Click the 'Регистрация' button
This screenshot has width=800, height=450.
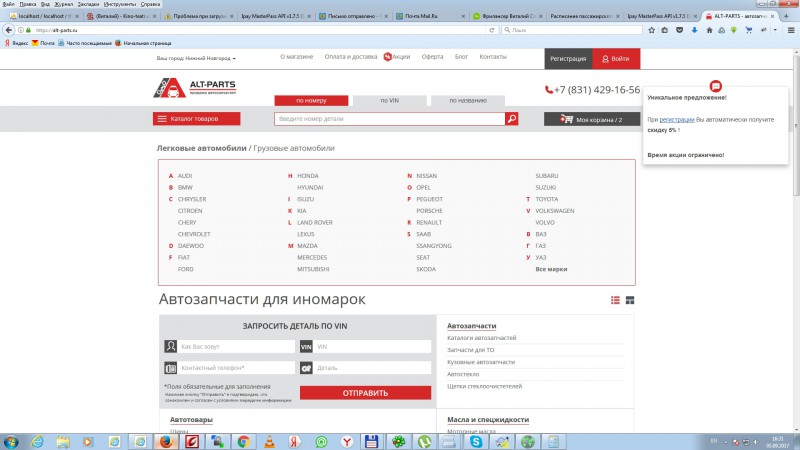pos(568,59)
